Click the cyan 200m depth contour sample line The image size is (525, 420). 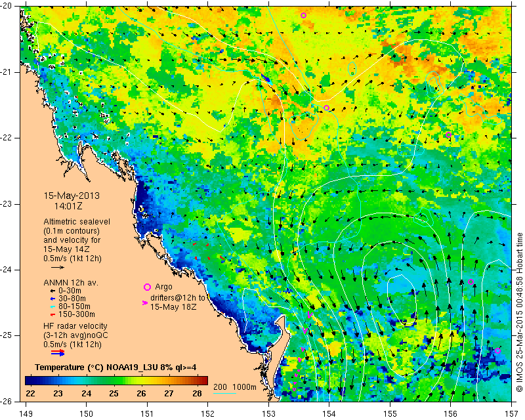(x=224, y=393)
